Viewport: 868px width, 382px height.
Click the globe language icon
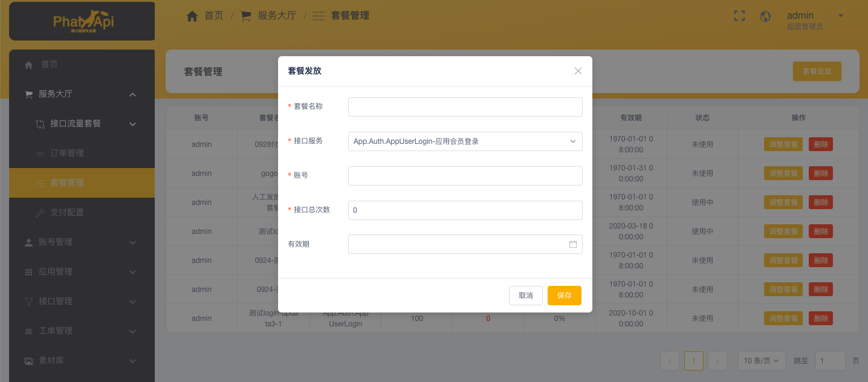point(765,16)
